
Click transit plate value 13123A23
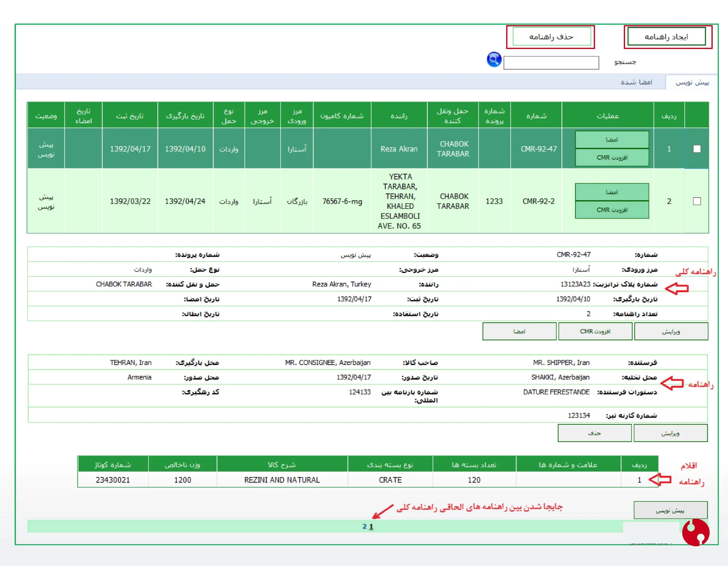coord(575,284)
